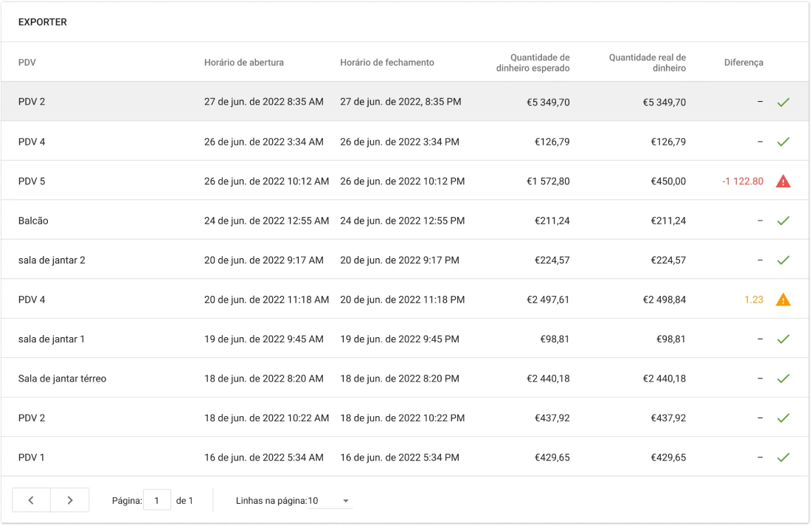This screenshot has height=526, width=812.
Task: Click the checkmark for sala de jantar 2
Action: (782, 260)
